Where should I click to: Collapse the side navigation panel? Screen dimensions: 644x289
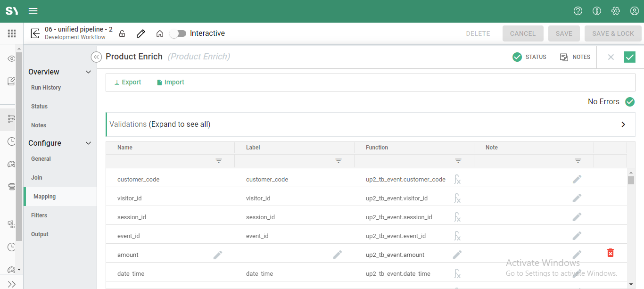tap(96, 57)
